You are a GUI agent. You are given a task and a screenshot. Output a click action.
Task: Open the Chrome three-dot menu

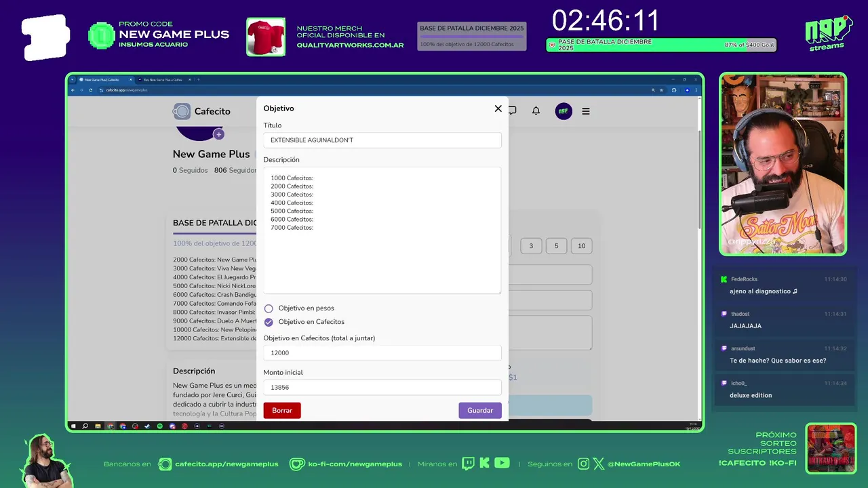coord(696,90)
